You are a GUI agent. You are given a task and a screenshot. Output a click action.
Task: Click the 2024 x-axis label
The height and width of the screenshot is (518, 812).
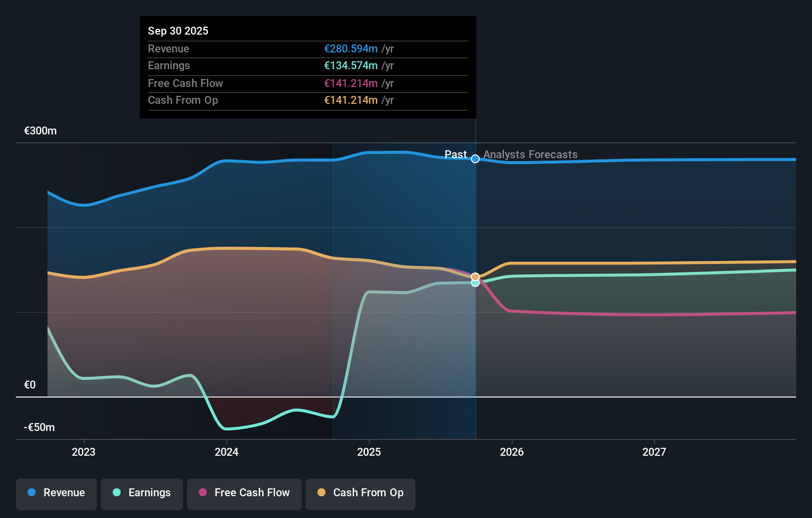(226, 452)
